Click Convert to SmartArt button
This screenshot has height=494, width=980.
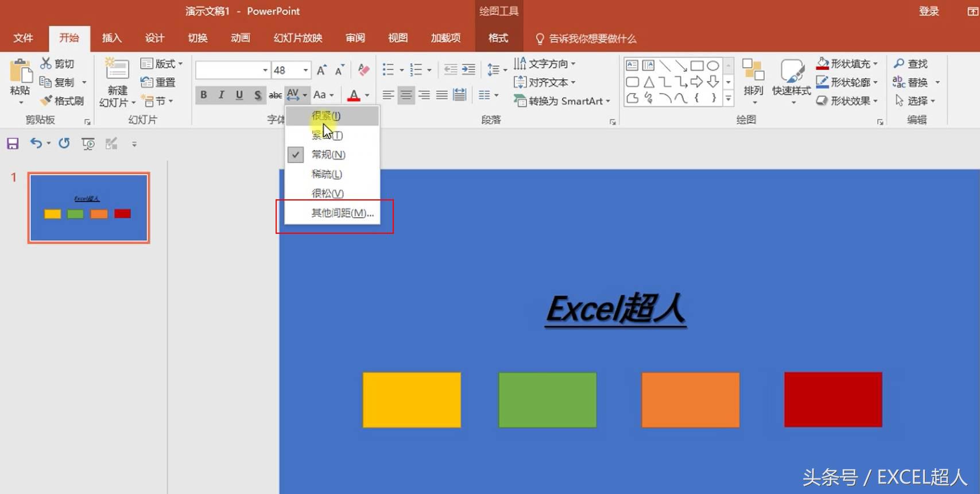[562, 101]
